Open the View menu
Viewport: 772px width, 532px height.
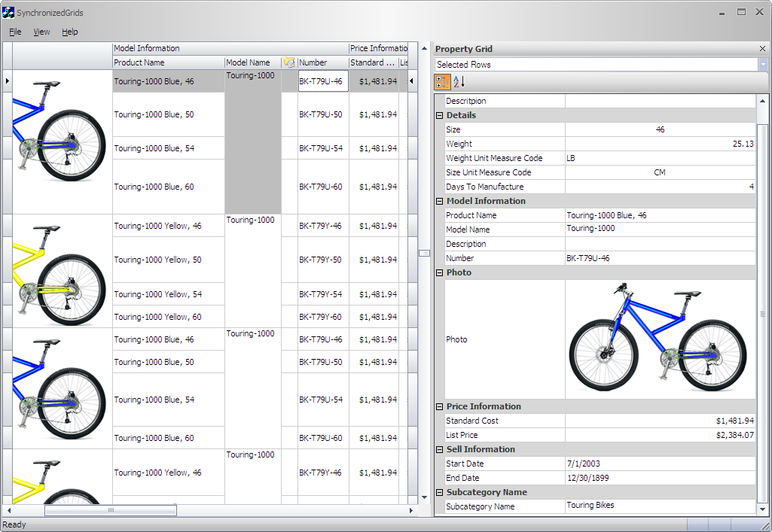(41, 32)
